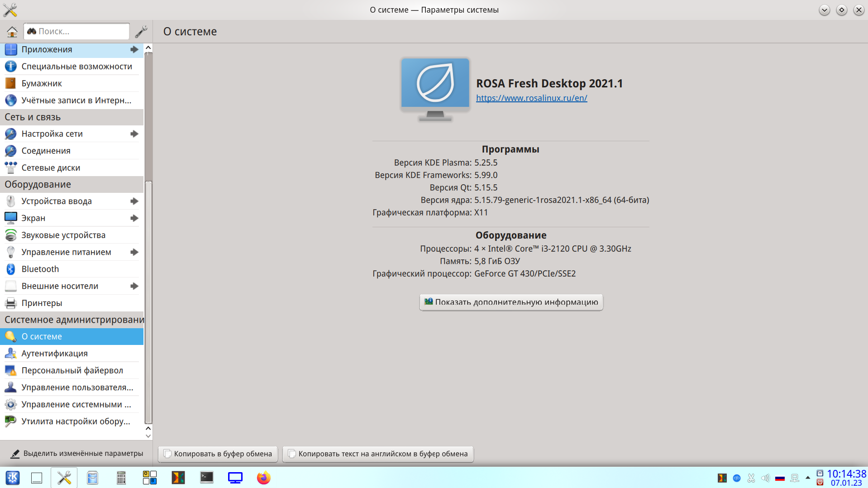Open the rosalinux.ru website link
Viewport: 868px width, 488px height.
(x=531, y=98)
